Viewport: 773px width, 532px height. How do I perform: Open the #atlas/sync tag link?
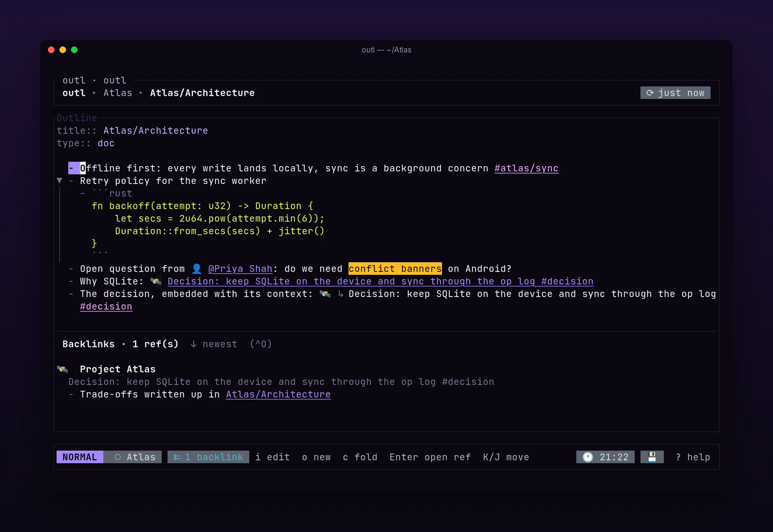526,168
